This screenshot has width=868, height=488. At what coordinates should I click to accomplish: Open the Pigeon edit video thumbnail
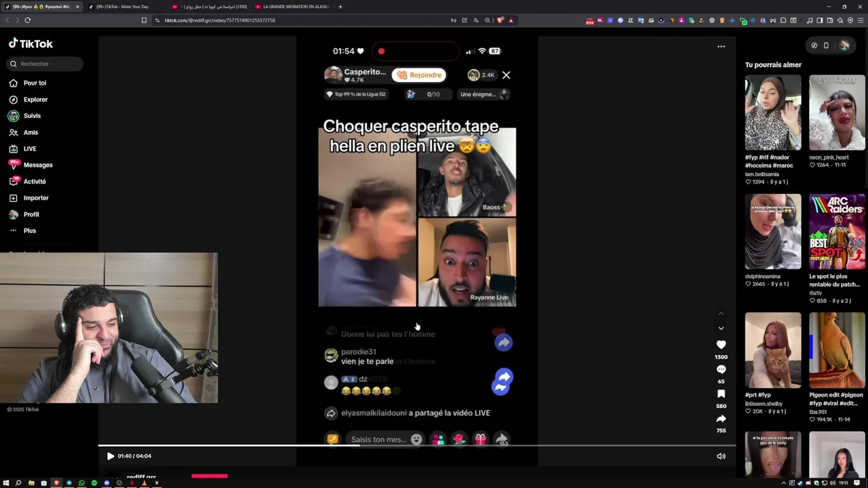coord(837,350)
